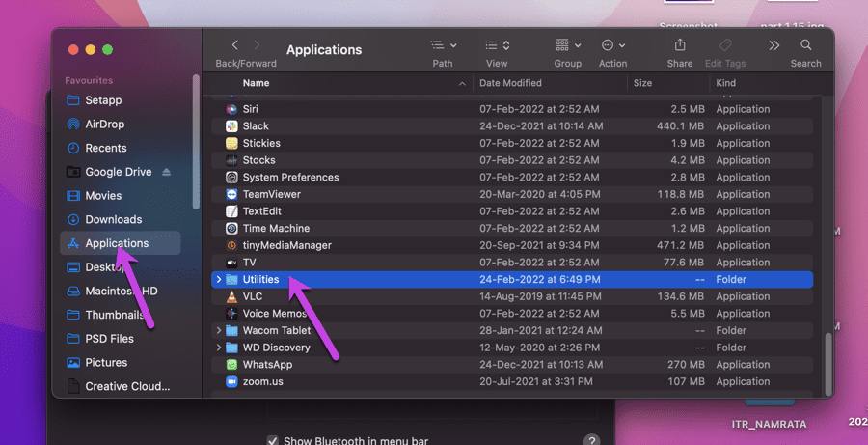The width and height of the screenshot is (868, 445).
Task: Select the Voice Memos app icon
Action: coord(231,314)
